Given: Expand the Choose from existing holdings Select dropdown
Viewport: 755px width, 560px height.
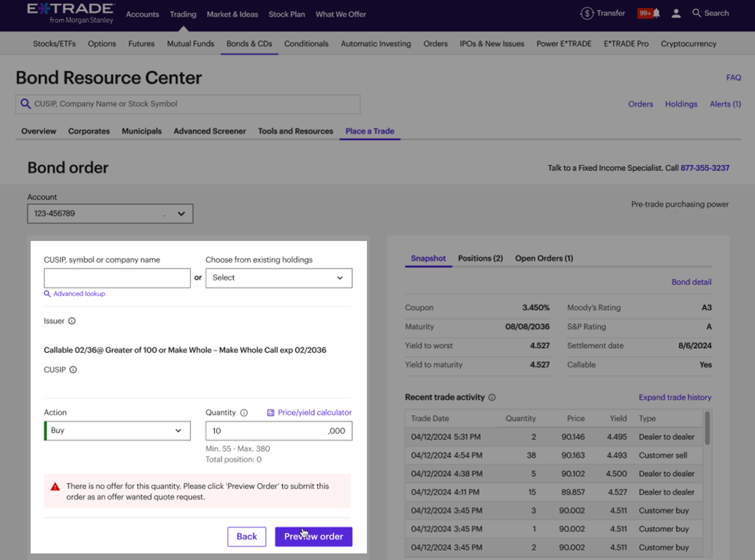Looking at the screenshot, I should [x=279, y=277].
